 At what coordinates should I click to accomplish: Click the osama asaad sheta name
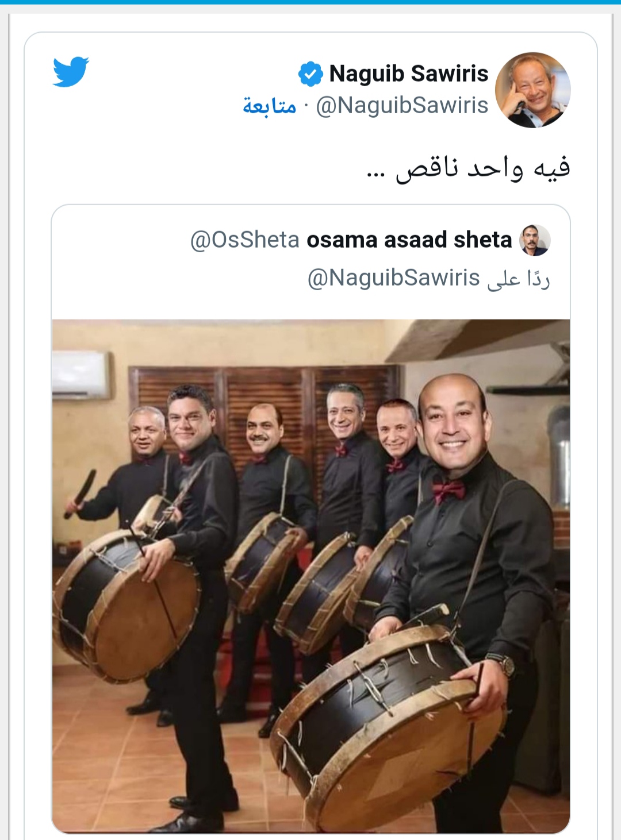tap(409, 240)
